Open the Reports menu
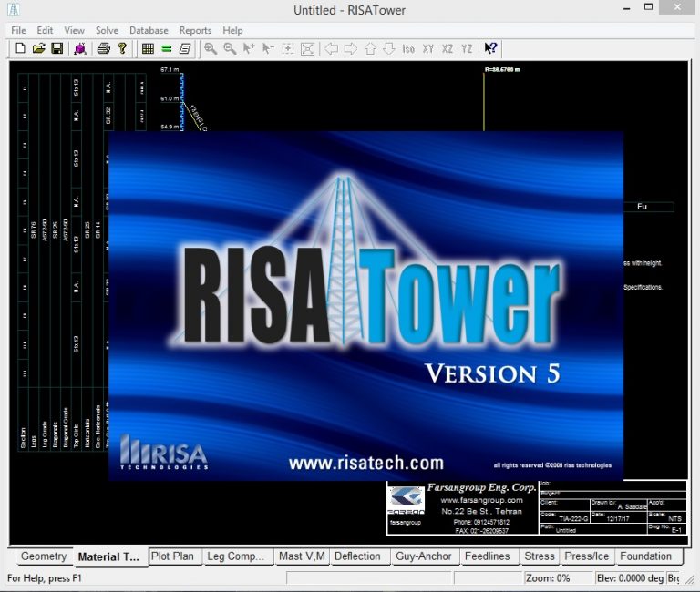Viewport: 700px width, 592px height. (x=195, y=30)
